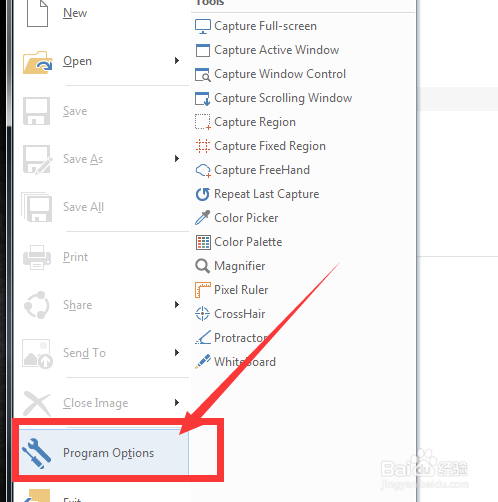Choose New from the file menu

(75, 13)
